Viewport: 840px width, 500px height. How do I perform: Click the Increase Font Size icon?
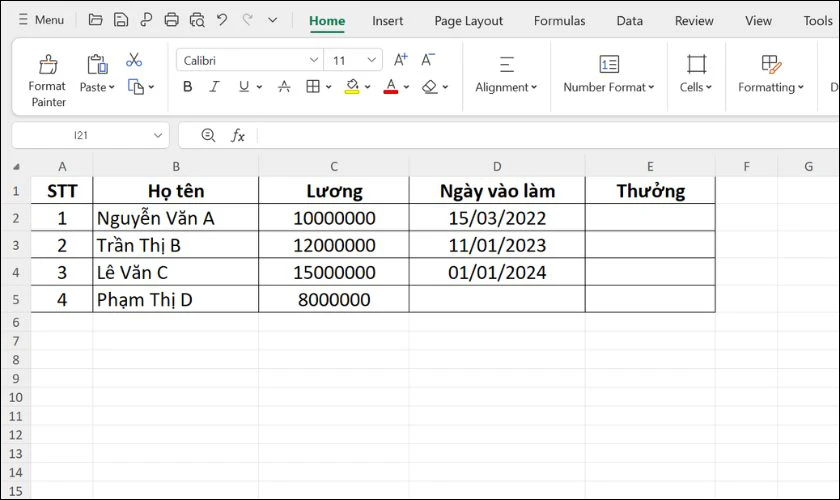(x=401, y=59)
